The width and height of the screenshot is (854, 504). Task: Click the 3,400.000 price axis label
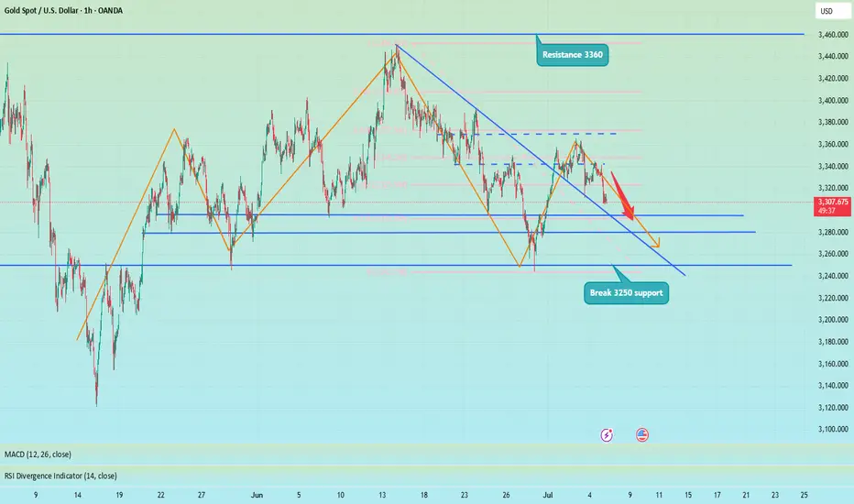[x=833, y=100]
